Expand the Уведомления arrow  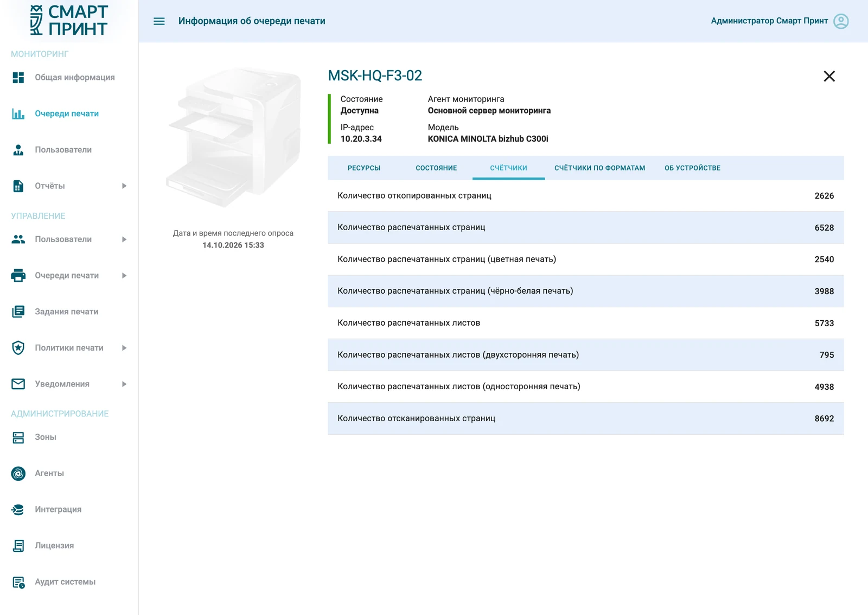[x=124, y=384]
